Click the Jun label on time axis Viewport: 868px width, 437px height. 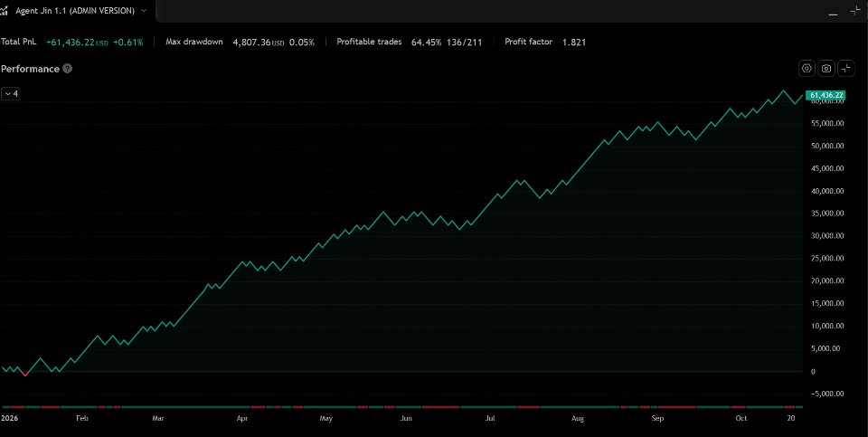(406, 419)
